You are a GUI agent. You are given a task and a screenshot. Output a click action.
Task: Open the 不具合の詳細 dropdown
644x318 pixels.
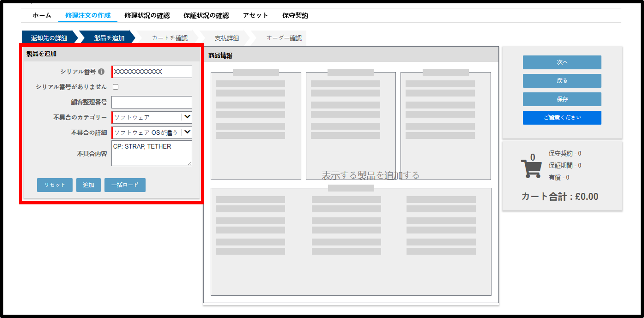(152, 133)
